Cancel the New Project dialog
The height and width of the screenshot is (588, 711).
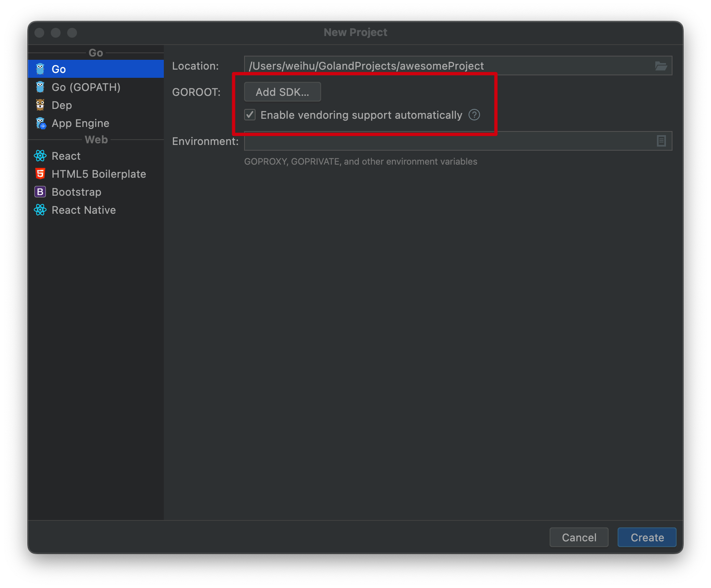(x=579, y=537)
